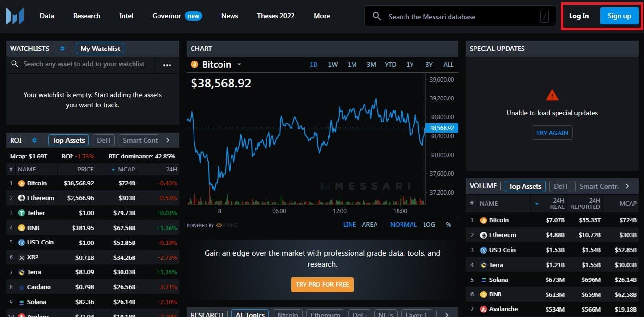Click Solana icon in ROI table
644x317 pixels.
click(21, 302)
